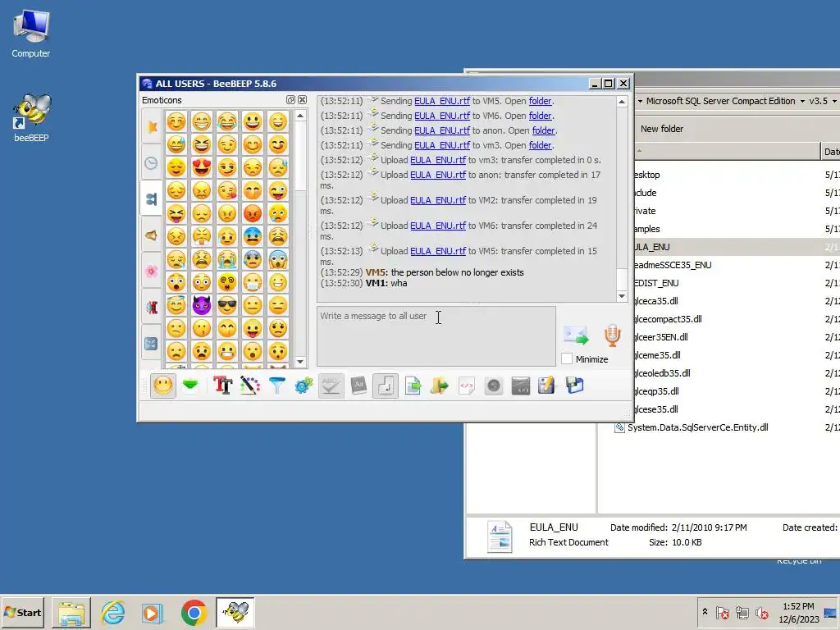The image size is (840, 630).
Task: Show hidden tray icons arrow
Action: (705, 612)
